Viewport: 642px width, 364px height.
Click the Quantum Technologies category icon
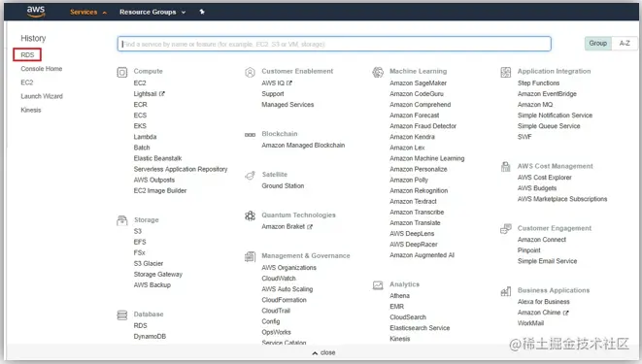pyautogui.click(x=250, y=215)
